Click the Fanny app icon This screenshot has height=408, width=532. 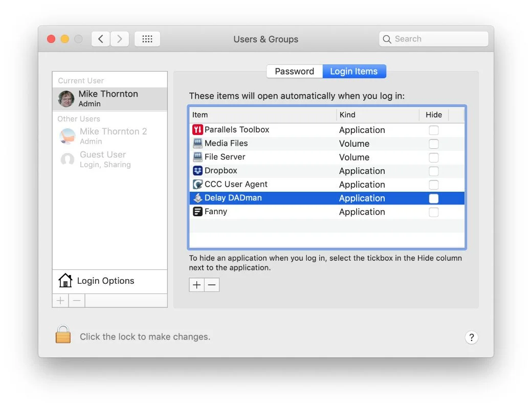click(x=197, y=212)
